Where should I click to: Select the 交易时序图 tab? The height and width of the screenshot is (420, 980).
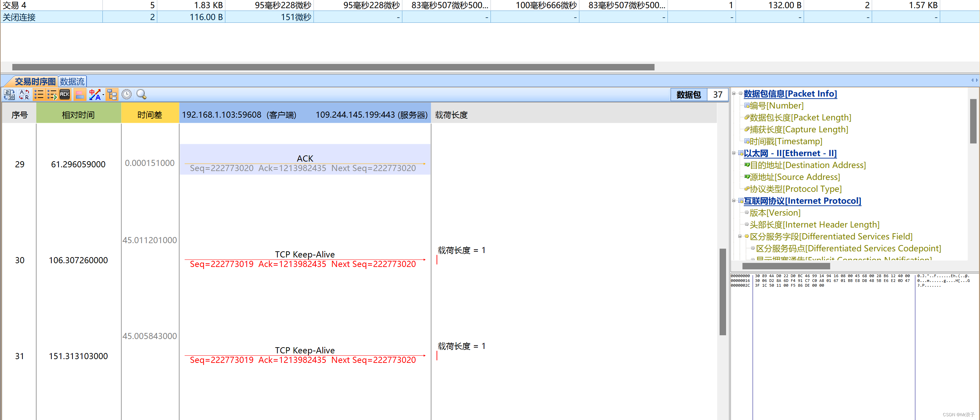tap(35, 81)
